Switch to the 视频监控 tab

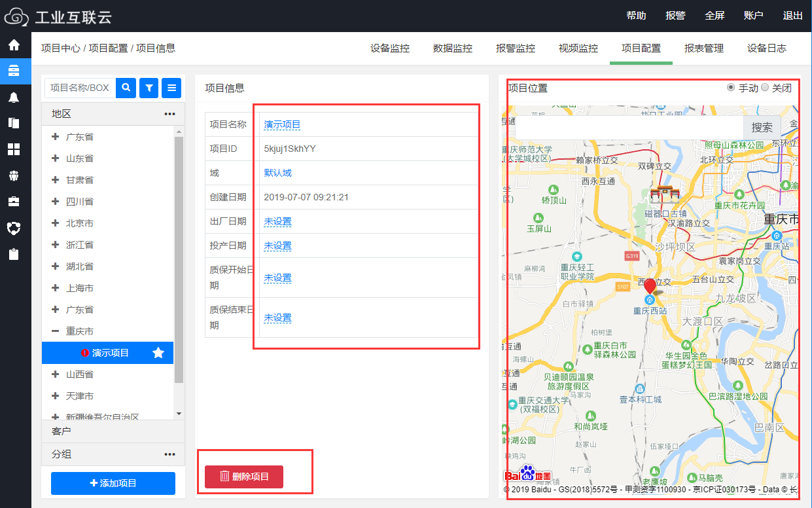(578, 48)
